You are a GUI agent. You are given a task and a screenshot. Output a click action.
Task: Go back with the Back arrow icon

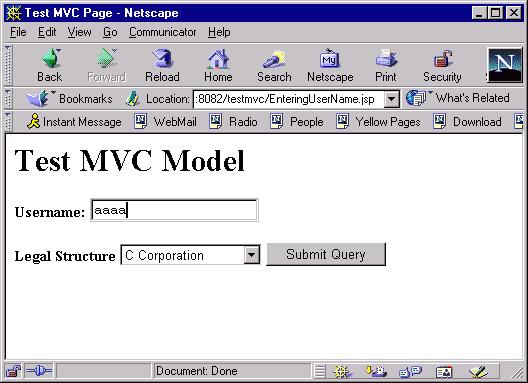click(51, 59)
